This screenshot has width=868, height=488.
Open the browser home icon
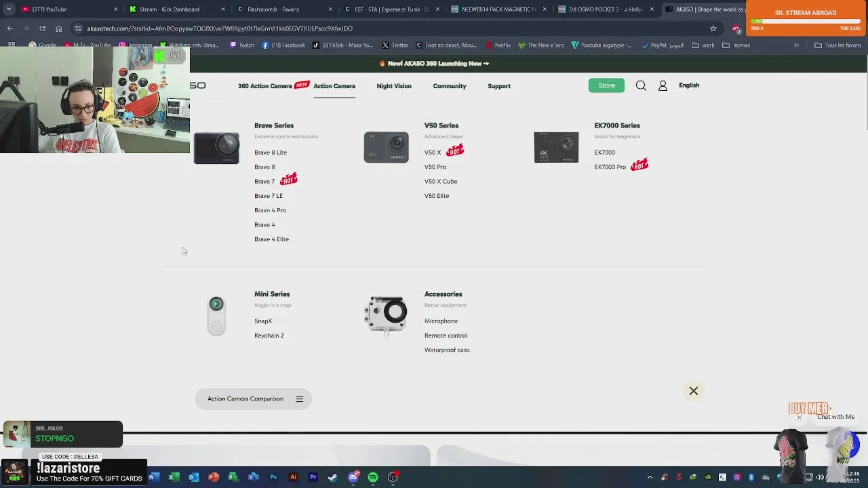[58, 28]
